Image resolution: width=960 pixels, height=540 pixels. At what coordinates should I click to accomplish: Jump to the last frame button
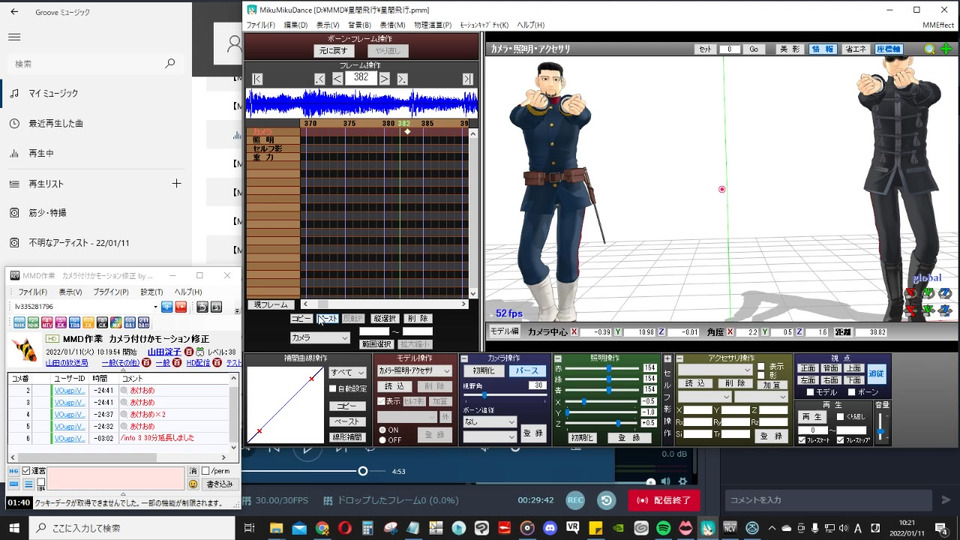click(x=467, y=79)
